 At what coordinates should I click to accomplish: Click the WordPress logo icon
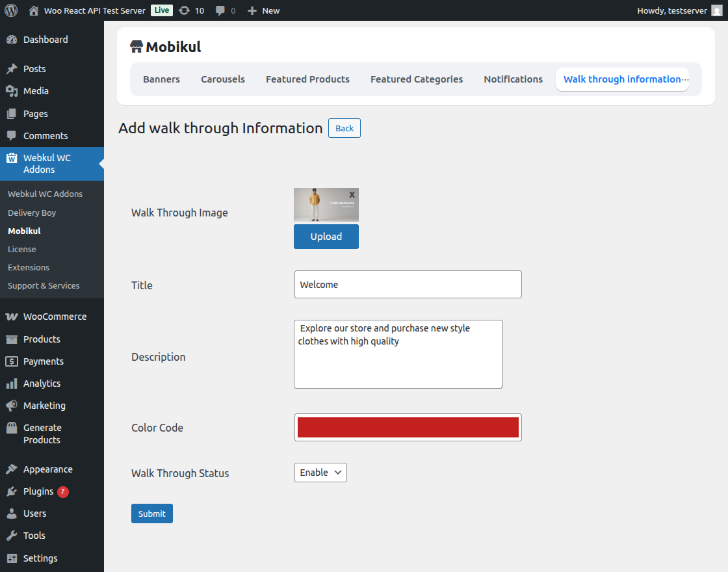[x=11, y=10]
